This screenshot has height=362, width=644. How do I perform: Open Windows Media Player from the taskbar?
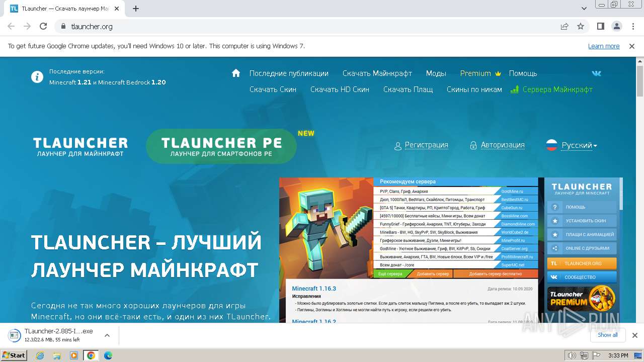(x=74, y=355)
